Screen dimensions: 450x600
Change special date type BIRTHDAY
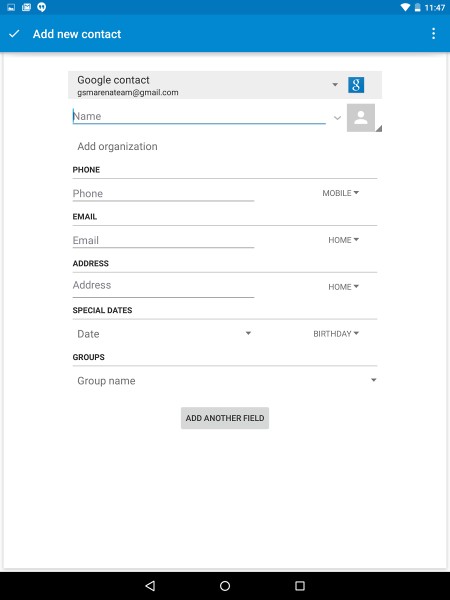336,334
